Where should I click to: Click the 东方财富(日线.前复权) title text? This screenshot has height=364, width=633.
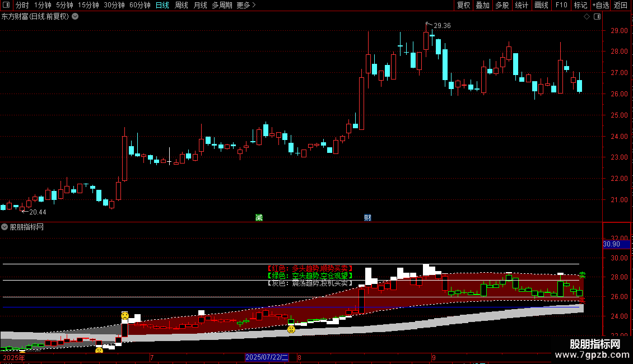pyautogui.click(x=35, y=17)
